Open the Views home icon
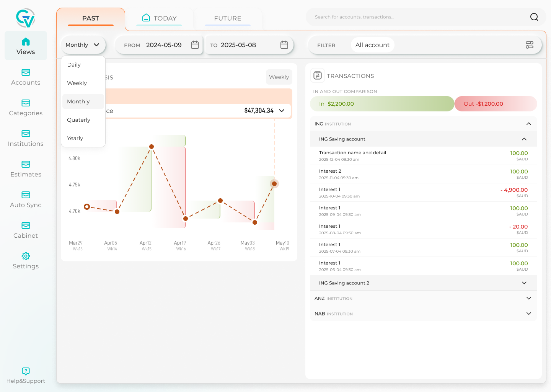The height and width of the screenshot is (392, 551). [x=26, y=42]
